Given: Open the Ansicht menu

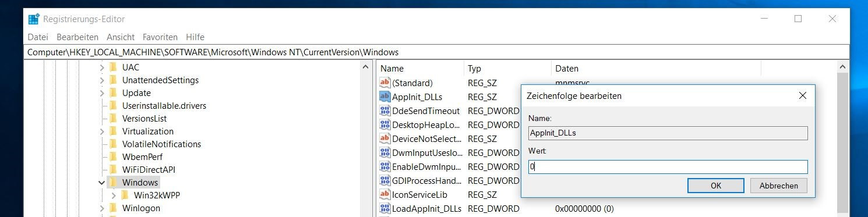Looking at the screenshot, I should [x=121, y=37].
